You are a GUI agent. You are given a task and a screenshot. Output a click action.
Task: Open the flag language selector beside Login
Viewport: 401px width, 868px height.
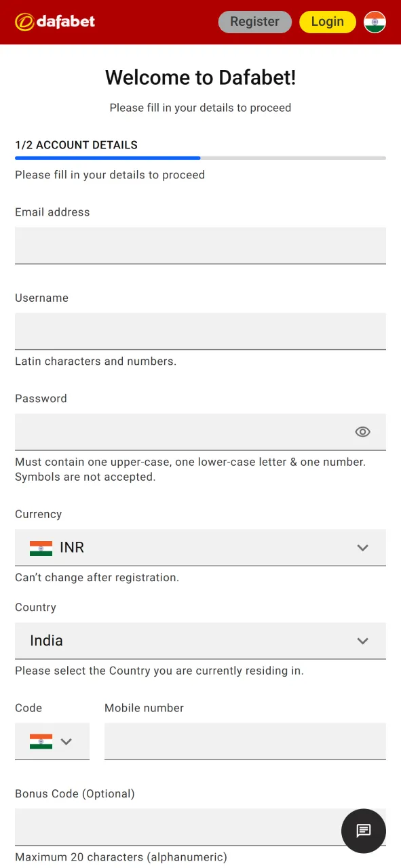(x=375, y=21)
